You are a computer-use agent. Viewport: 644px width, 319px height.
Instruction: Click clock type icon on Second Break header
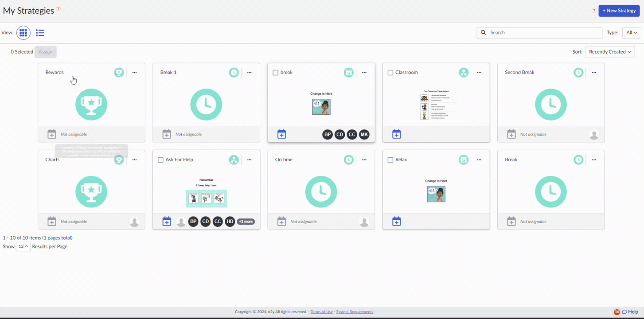[578, 73]
